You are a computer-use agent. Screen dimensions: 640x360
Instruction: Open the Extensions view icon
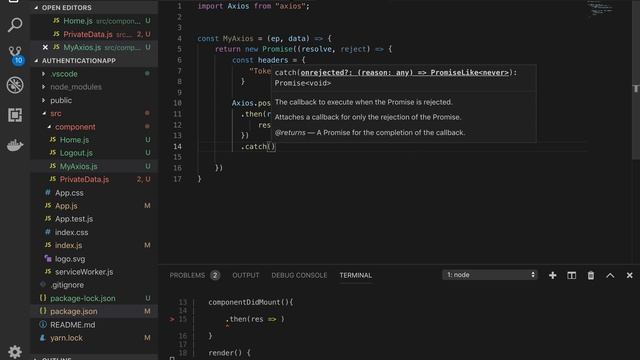pos(15,115)
